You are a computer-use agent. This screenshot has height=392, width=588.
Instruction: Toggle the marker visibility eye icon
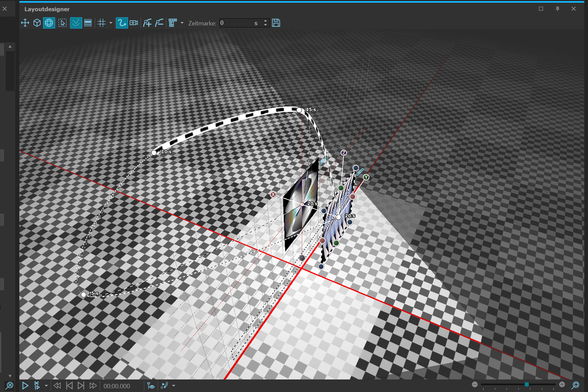[151, 386]
